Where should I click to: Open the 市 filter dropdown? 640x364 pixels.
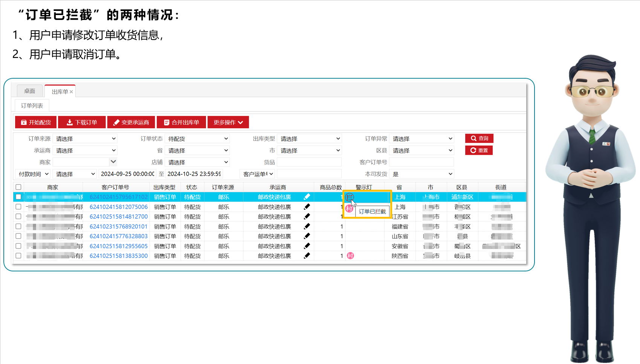tap(309, 151)
